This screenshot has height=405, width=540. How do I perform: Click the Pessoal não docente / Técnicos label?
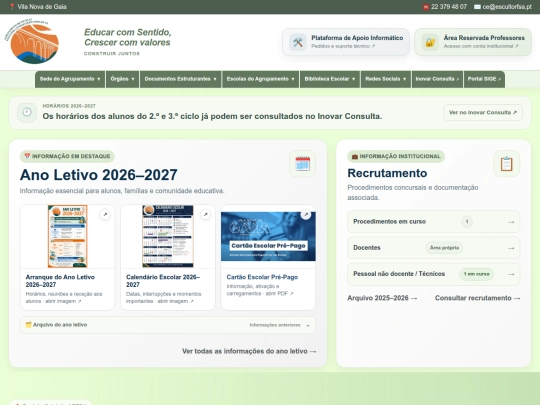(399, 274)
